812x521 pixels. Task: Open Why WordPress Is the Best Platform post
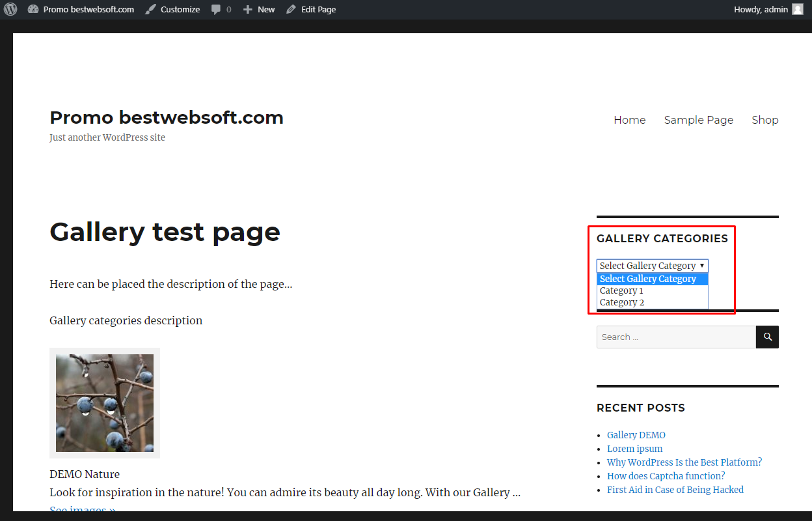(x=684, y=462)
